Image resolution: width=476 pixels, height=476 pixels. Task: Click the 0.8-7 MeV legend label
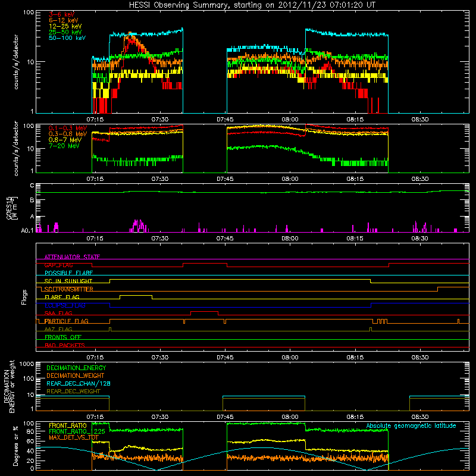tap(65, 140)
